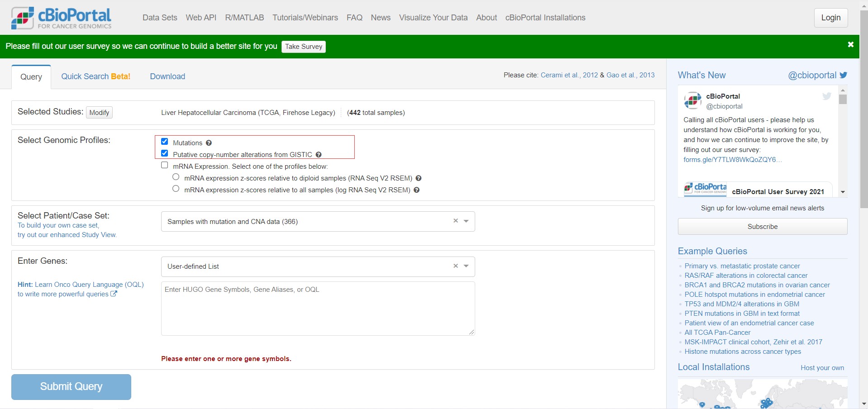Click the Take Survey button

coord(304,47)
